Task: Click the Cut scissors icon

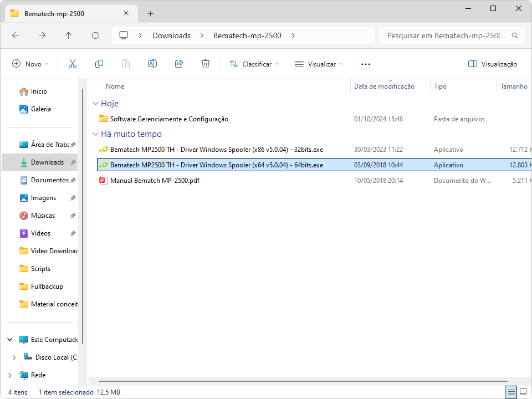Action: tap(72, 64)
